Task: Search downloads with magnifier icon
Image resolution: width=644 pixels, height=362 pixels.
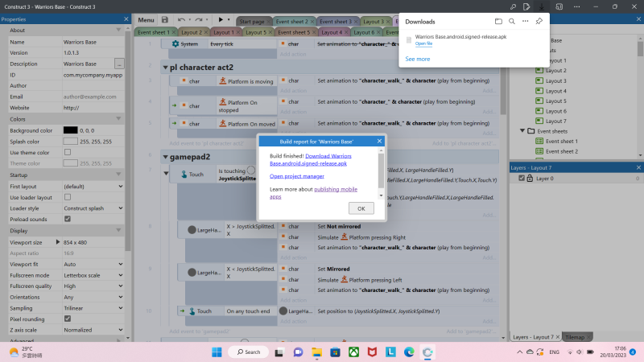Action: [512, 22]
